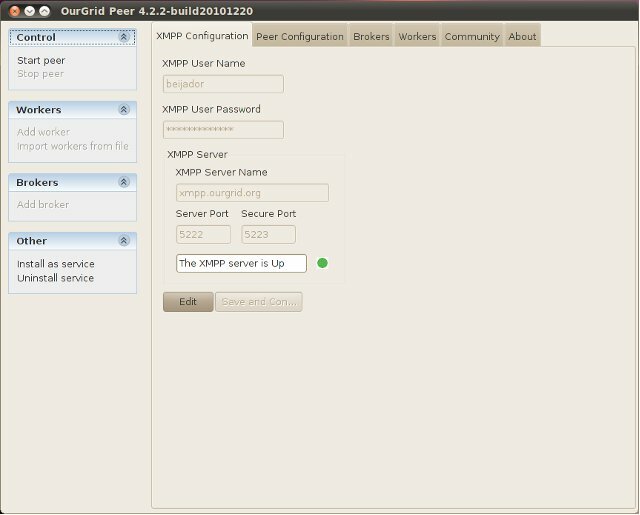
Task: Click the Server Port field
Action: (203, 234)
